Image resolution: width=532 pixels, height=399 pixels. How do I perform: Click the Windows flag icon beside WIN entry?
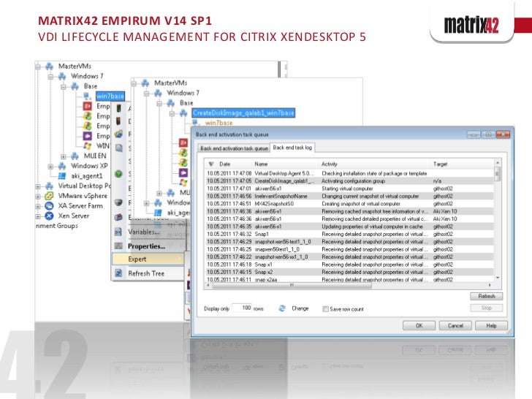coord(88,146)
